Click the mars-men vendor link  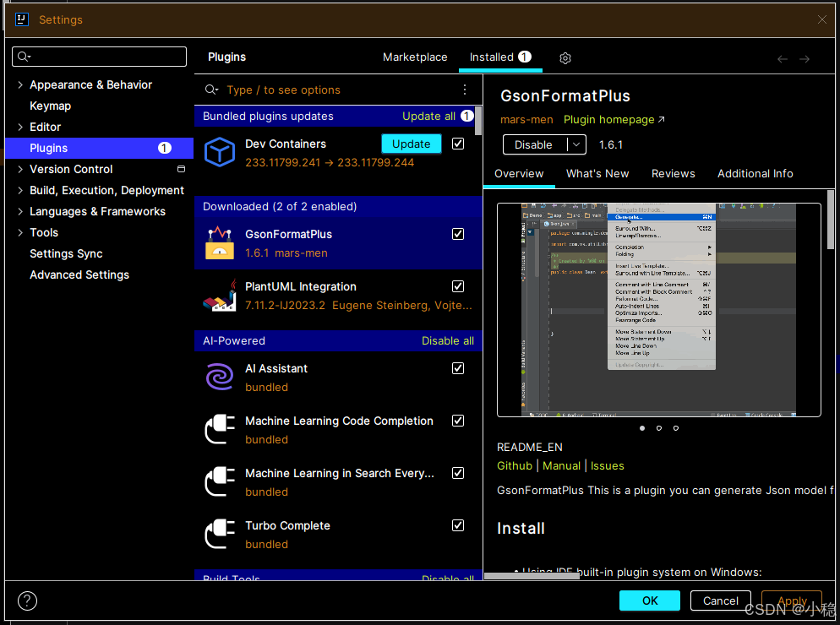[x=526, y=119]
